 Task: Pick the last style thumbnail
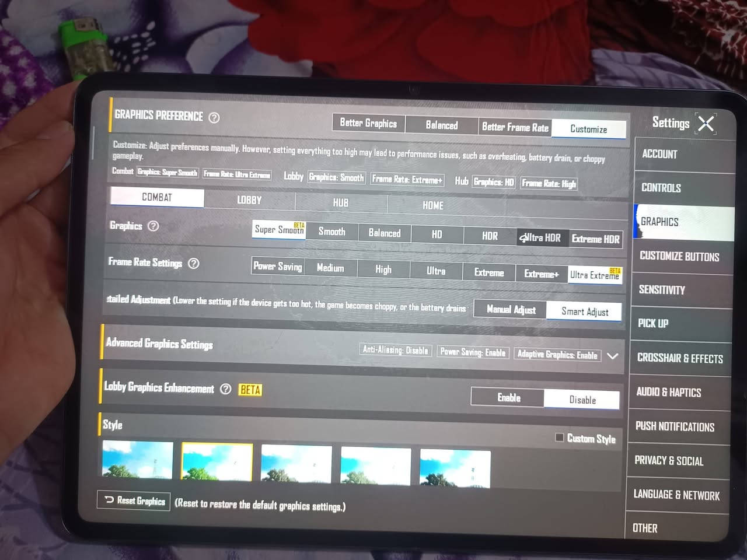455,469
